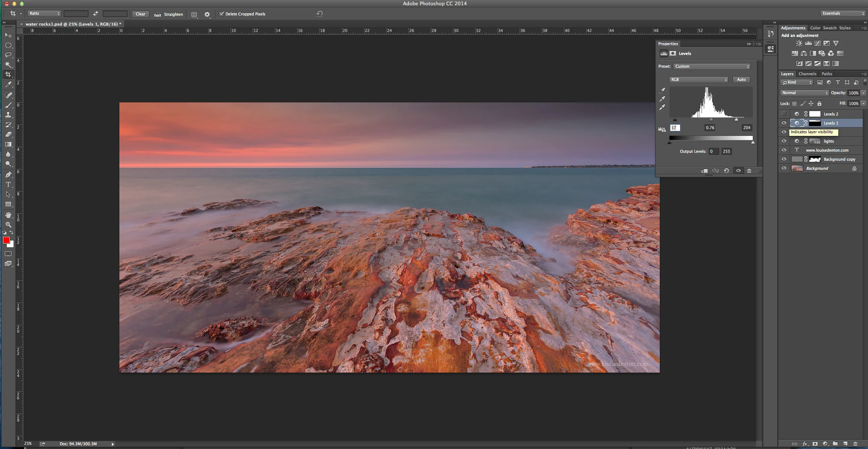Screen dimensions: 868x449
Task: Delete the adjustment layer via the Properties trash icon
Action: coord(749,171)
